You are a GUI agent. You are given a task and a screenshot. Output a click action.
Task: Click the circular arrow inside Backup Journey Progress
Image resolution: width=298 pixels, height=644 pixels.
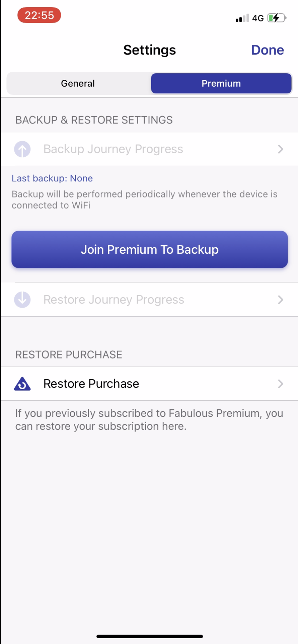[22, 149]
